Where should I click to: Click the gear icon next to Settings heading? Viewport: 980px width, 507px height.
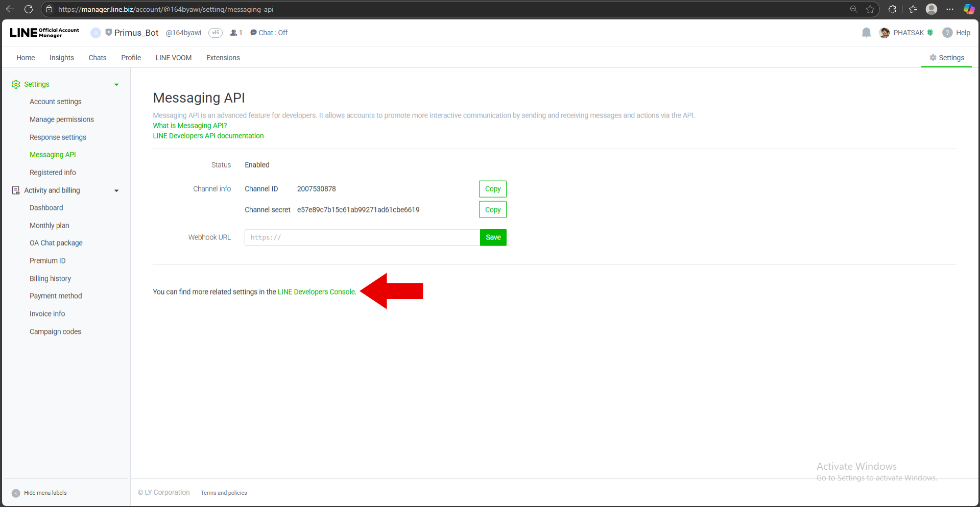[x=16, y=84]
